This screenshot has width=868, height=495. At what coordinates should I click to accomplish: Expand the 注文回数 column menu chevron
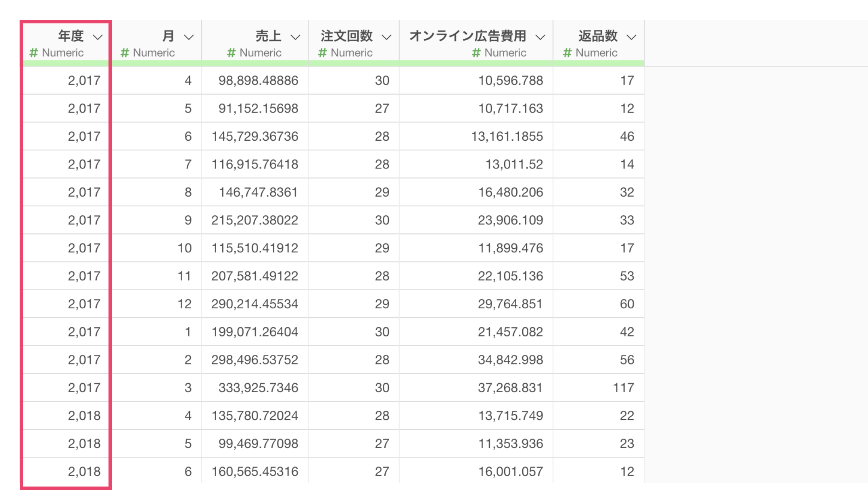click(x=387, y=37)
